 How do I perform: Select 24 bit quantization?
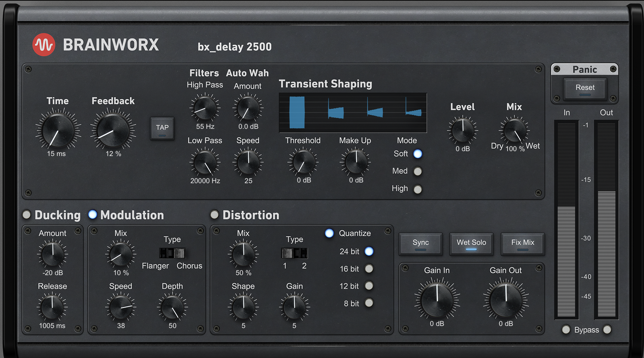(x=369, y=251)
